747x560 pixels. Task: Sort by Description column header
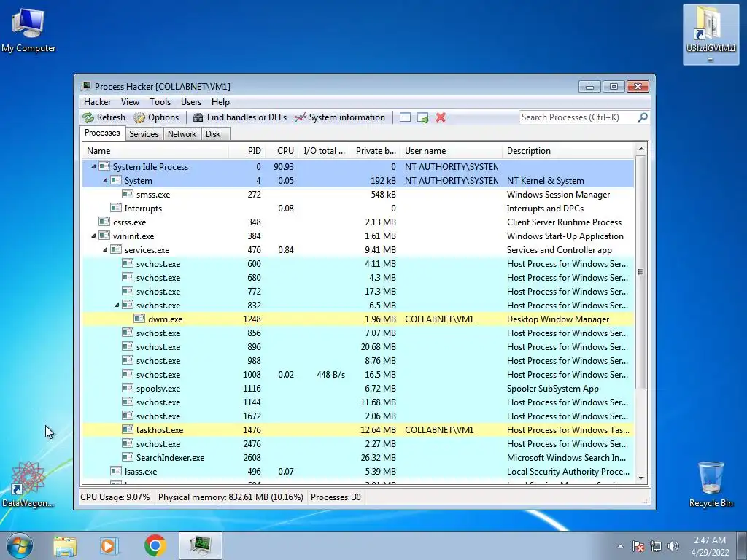(568, 151)
